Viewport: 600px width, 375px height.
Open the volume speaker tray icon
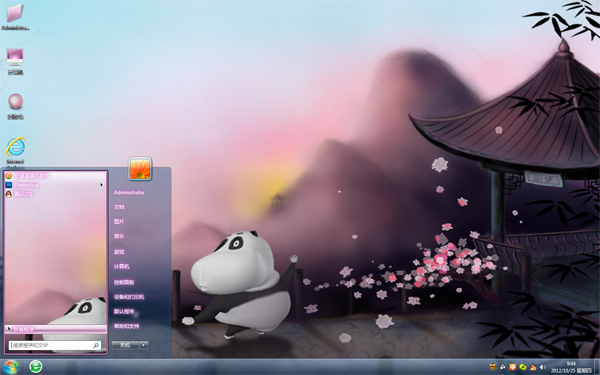click(543, 367)
